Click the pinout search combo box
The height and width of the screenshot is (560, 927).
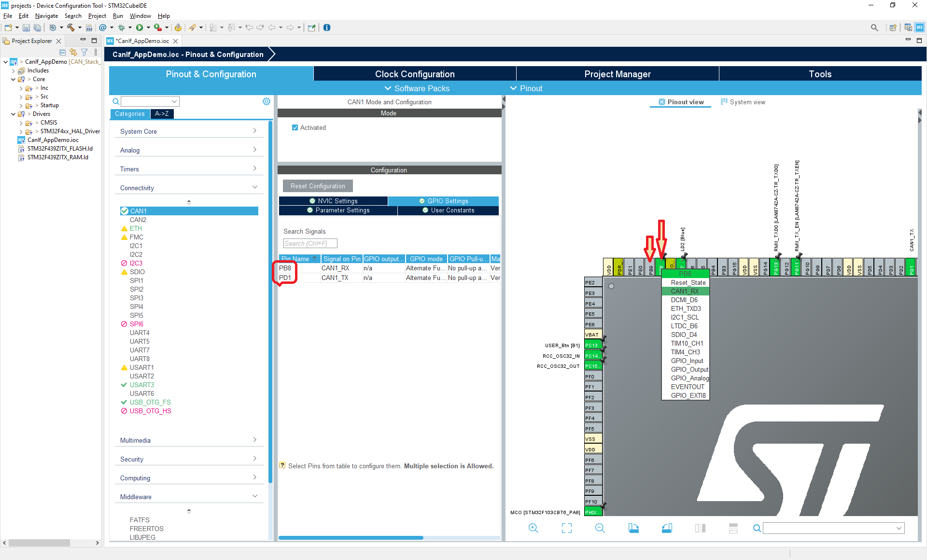coord(833,528)
